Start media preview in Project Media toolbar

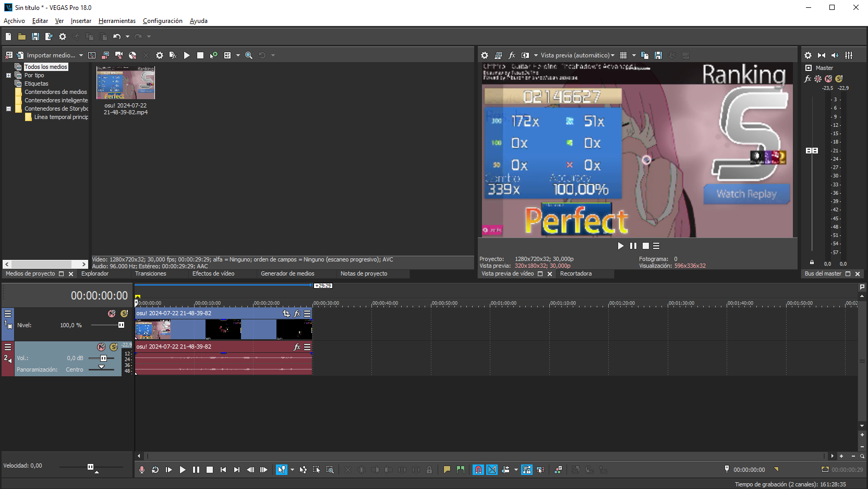pyautogui.click(x=187, y=55)
